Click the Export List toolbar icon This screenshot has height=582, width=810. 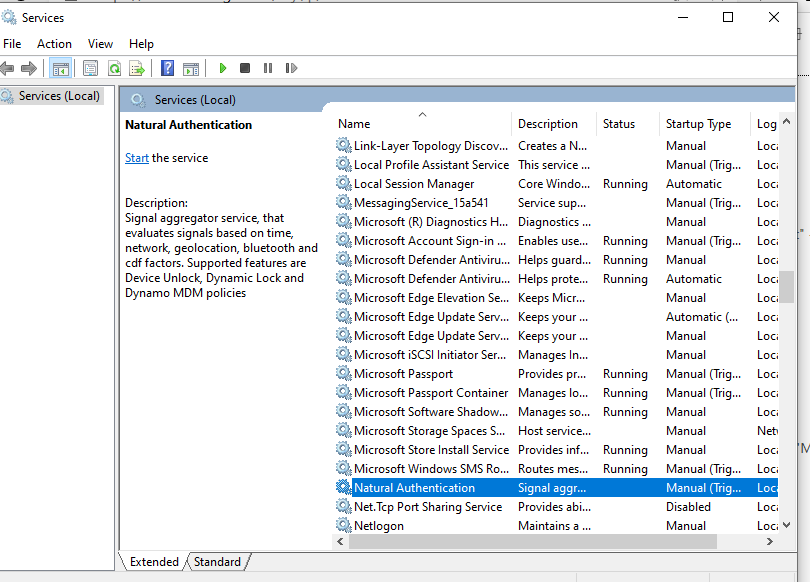[137, 68]
